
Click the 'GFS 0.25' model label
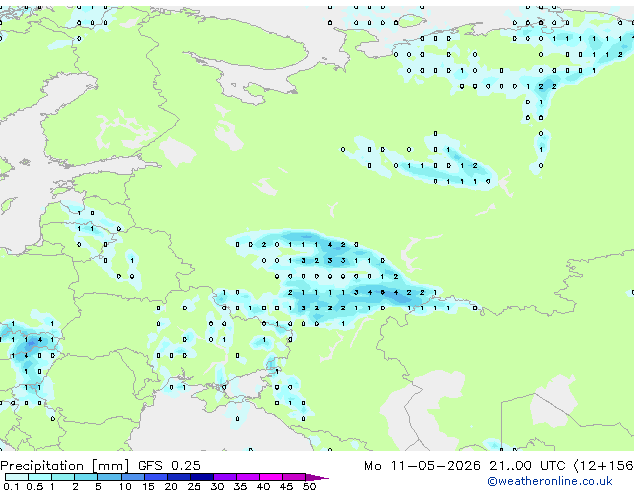point(169,466)
